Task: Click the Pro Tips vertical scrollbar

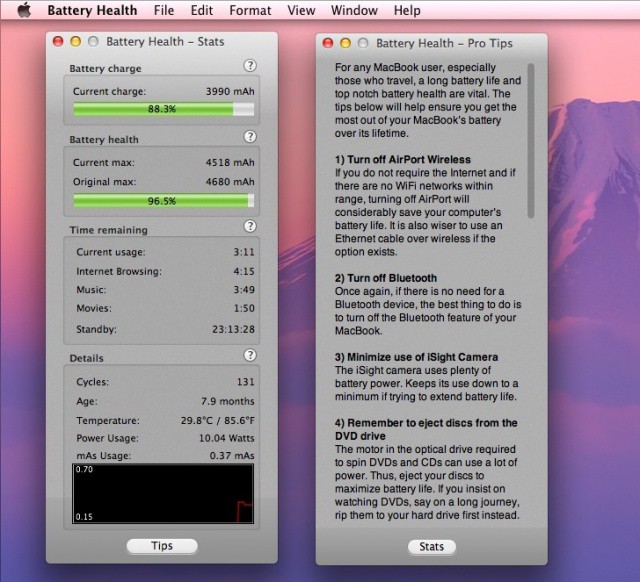Action: click(x=531, y=141)
